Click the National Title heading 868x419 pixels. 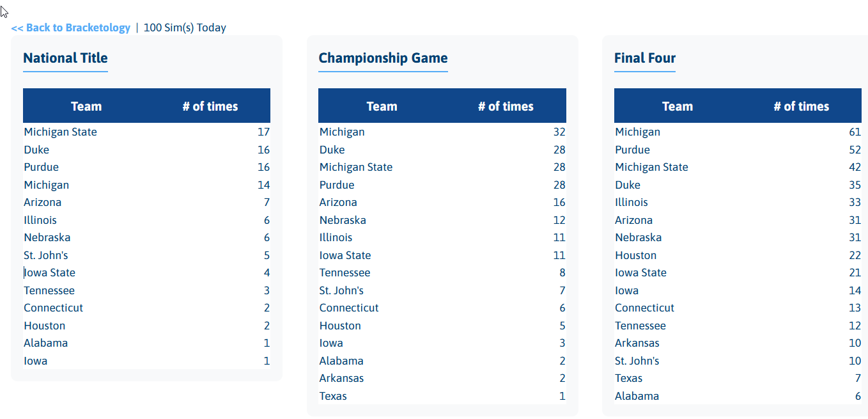coord(65,58)
